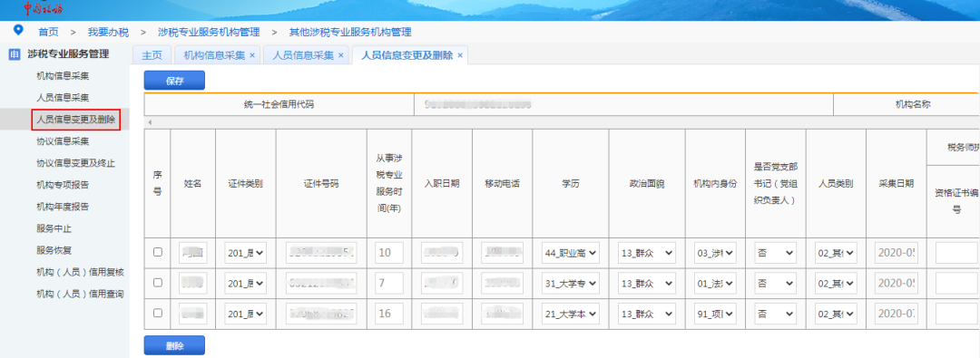
Task: Open 服务中止 in sidebar
Action: point(54,228)
